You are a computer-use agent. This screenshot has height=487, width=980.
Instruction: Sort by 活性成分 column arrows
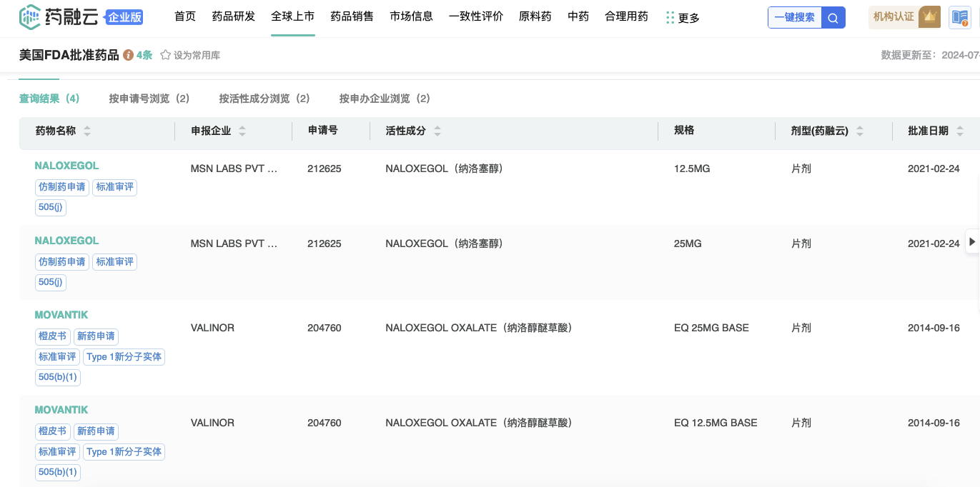point(437,131)
